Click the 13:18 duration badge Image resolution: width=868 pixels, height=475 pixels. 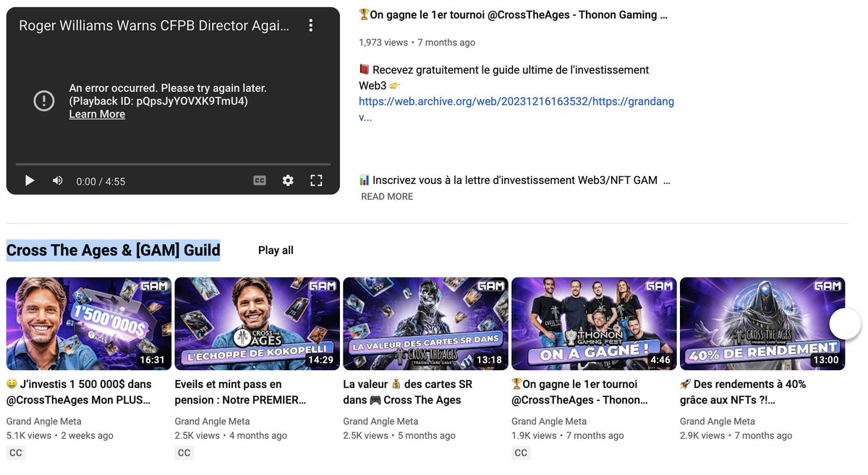pyautogui.click(x=489, y=360)
